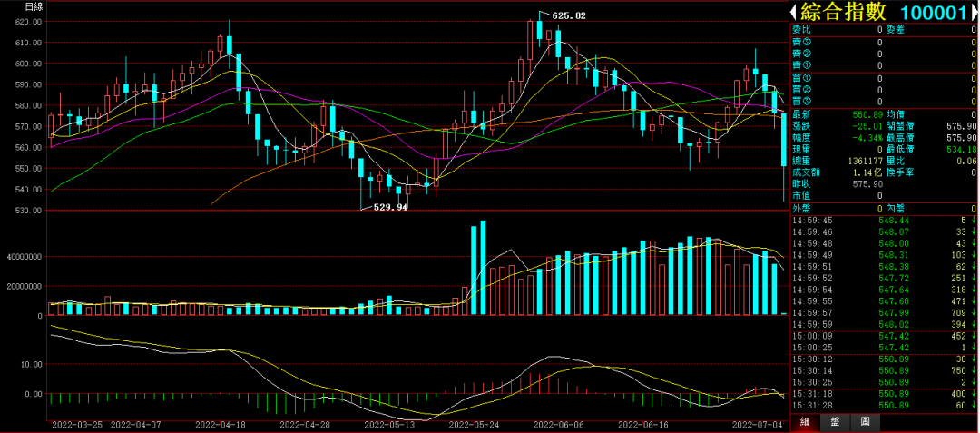This screenshot has width=980, height=433.
Task: Click the 10.00 MACD axis label
Action: pyautogui.click(x=31, y=364)
